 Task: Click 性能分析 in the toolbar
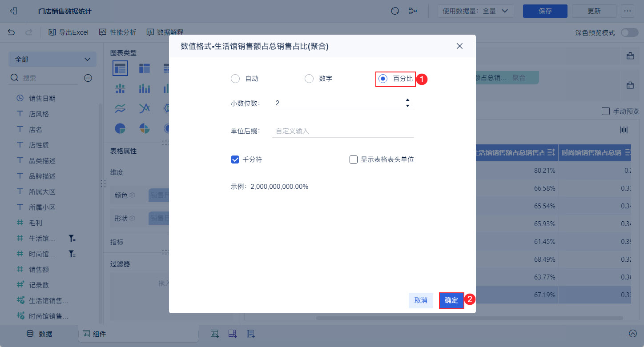tap(117, 32)
